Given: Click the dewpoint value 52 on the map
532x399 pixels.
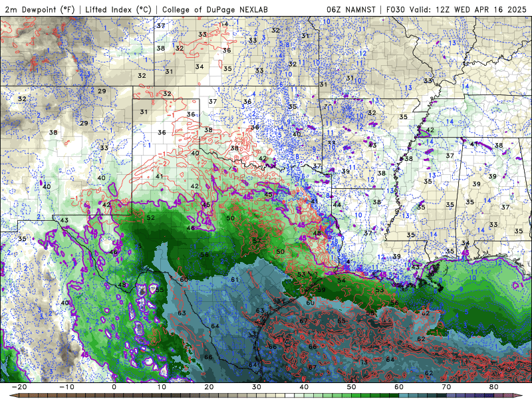Looking at the screenshot, I should [x=151, y=218].
